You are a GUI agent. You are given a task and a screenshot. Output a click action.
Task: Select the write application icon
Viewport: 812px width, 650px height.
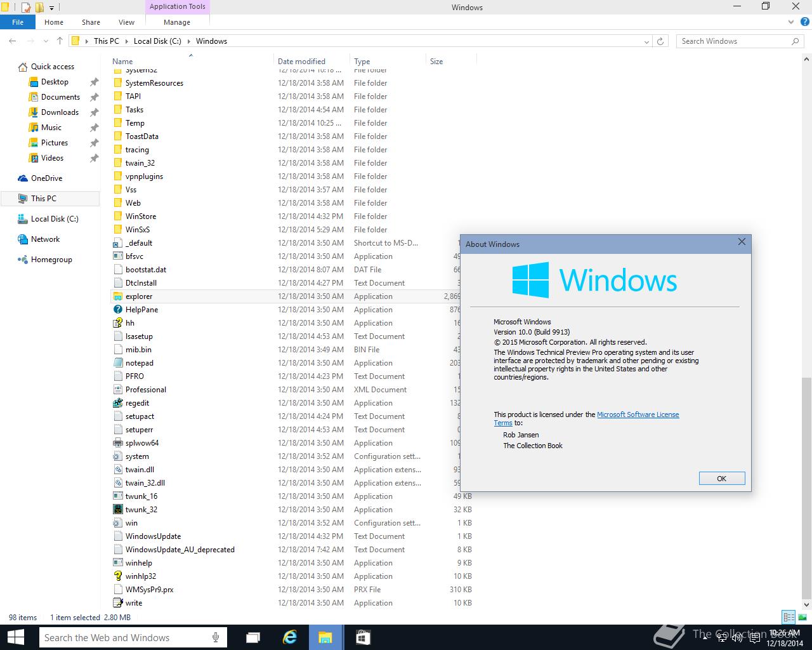click(x=117, y=603)
